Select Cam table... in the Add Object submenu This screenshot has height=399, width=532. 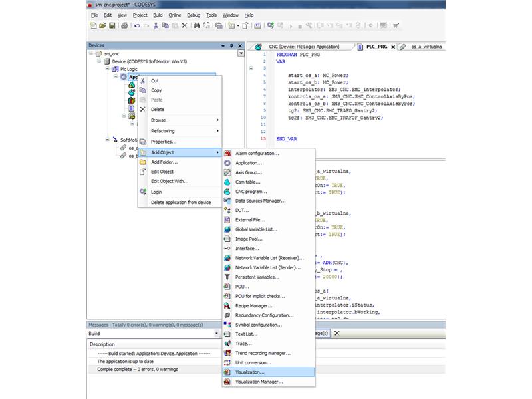pos(269,182)
